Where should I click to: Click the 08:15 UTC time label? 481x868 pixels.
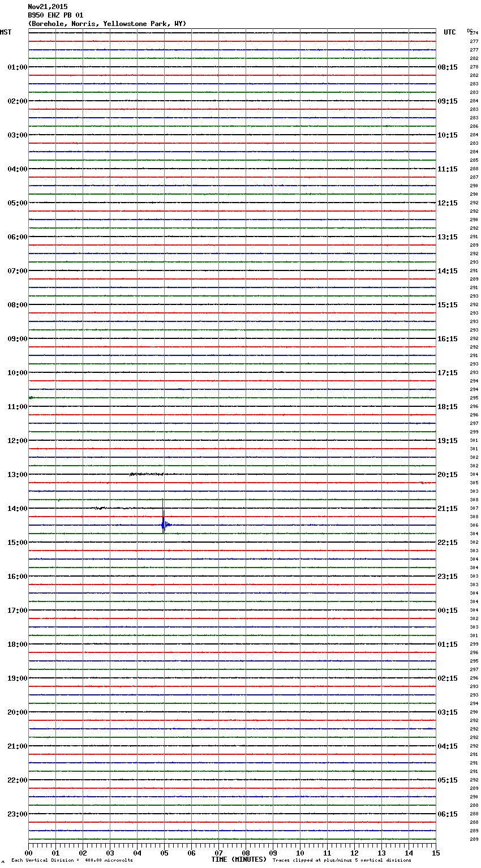click(x=448, y=67)
